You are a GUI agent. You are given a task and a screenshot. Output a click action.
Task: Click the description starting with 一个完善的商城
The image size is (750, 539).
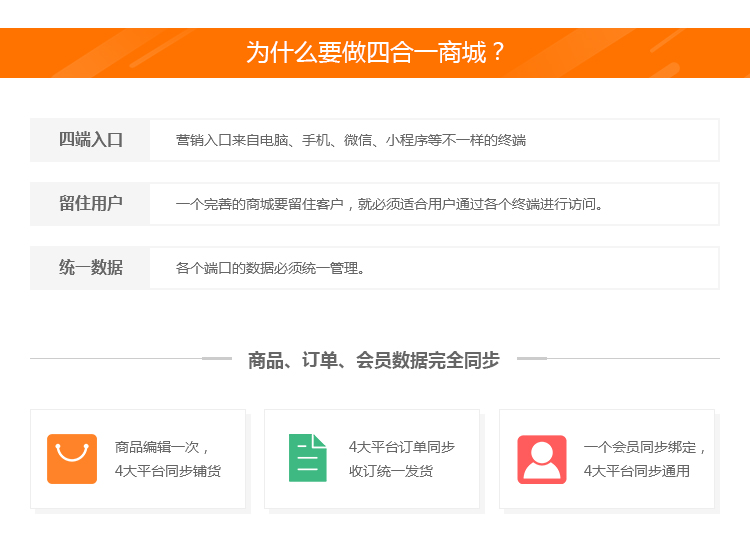(389, 204)
